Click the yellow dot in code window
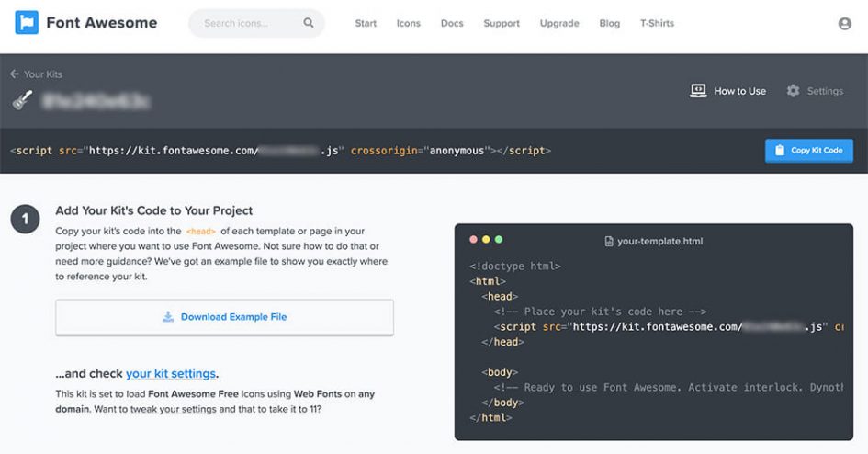Image resolution: width=868 pixels, height=454 pixels. [x=486, y=239]
